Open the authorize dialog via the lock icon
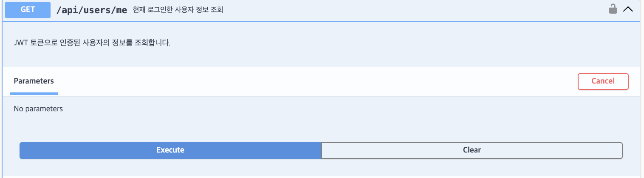This screenshot has width=644, height=178. tap(613, 9)
